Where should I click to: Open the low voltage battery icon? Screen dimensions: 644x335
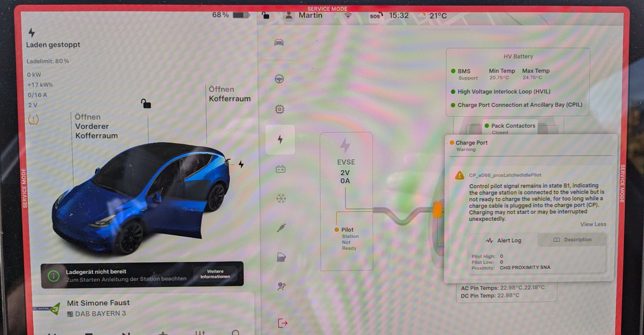[280, 169]
